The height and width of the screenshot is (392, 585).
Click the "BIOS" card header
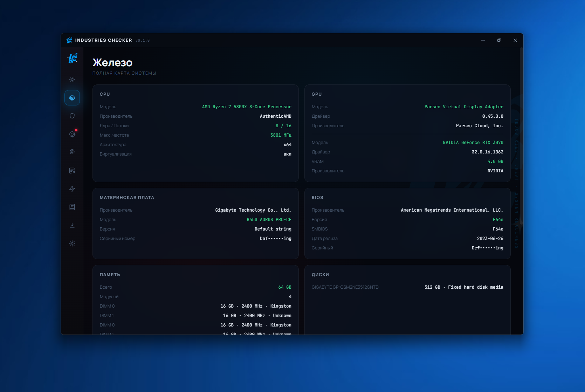click(x=317, y=198)
